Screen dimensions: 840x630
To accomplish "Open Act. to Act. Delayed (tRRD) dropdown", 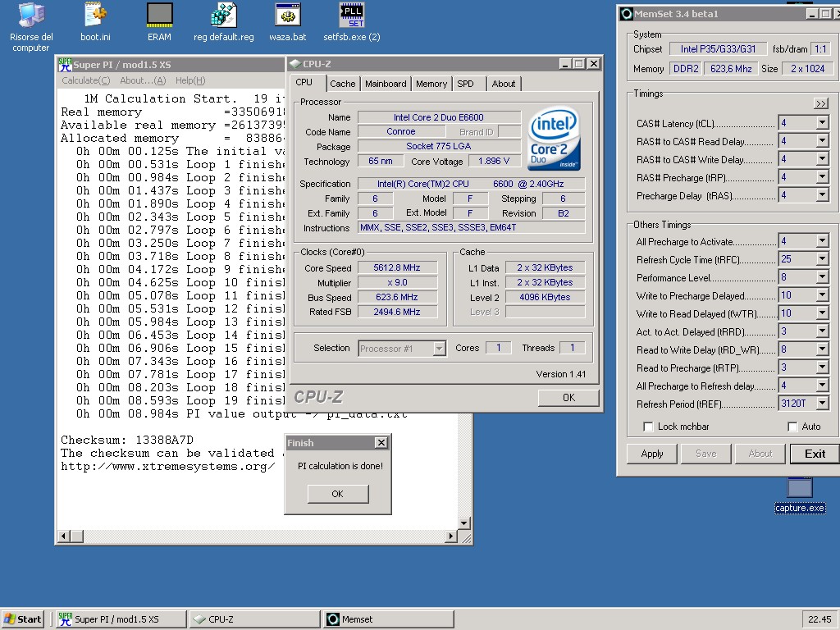I will 822,331.
